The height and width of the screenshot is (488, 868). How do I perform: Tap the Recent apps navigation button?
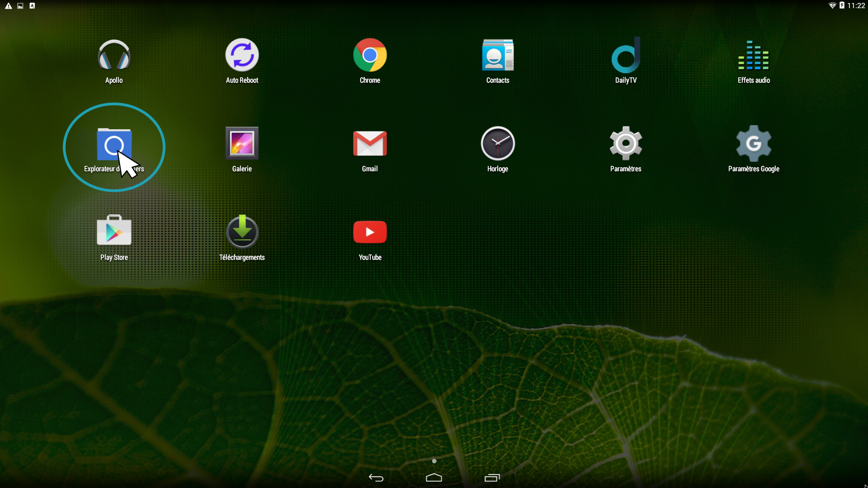492,478
